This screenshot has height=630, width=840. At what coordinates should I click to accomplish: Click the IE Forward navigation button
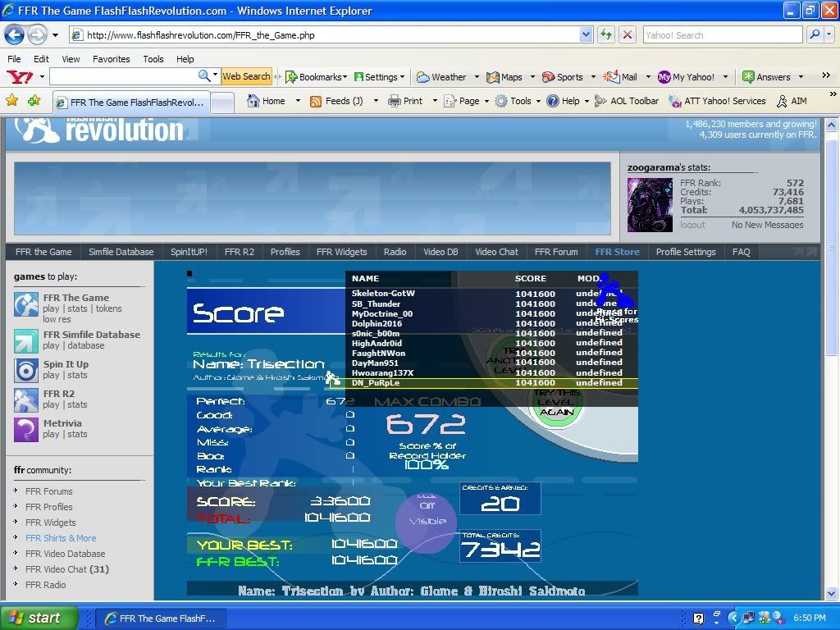(x=38, y=35)
